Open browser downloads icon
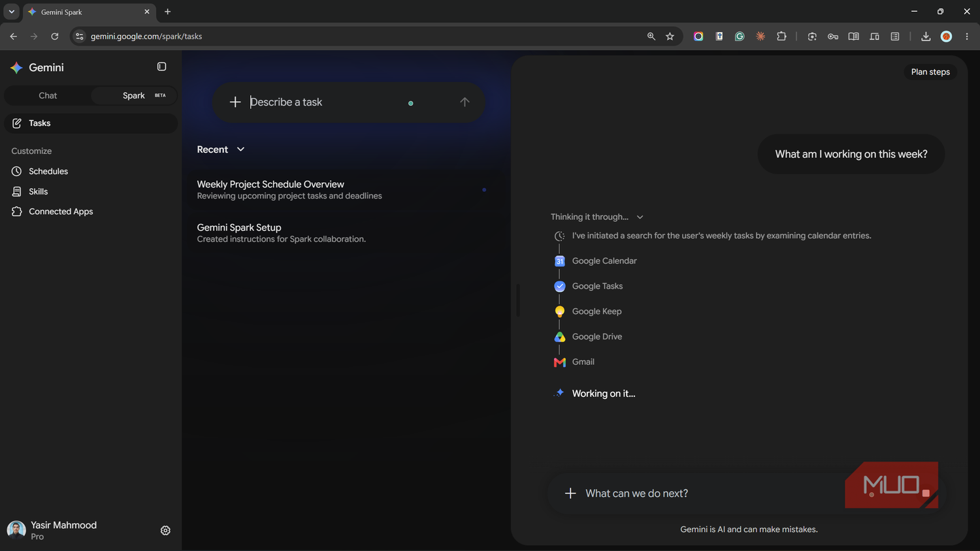This screenshot has width=980, height=551. [926, 37]
